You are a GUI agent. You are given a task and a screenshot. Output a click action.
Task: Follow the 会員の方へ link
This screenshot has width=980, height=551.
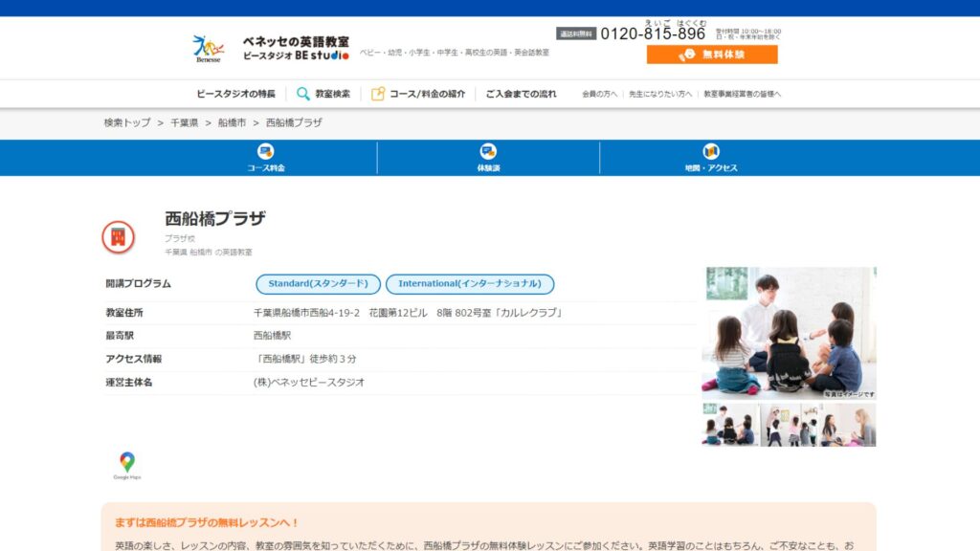coord(599,95)
